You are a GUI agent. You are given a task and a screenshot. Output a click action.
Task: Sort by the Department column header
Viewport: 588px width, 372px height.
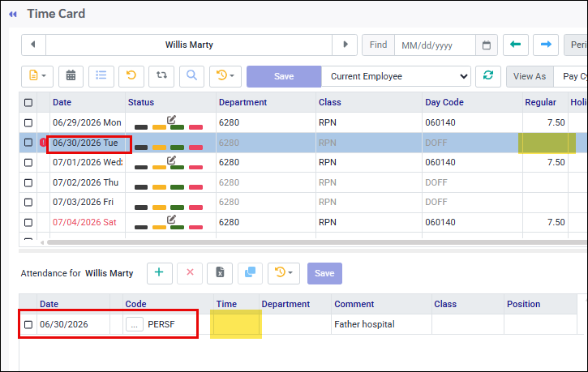tap(242, 102)
